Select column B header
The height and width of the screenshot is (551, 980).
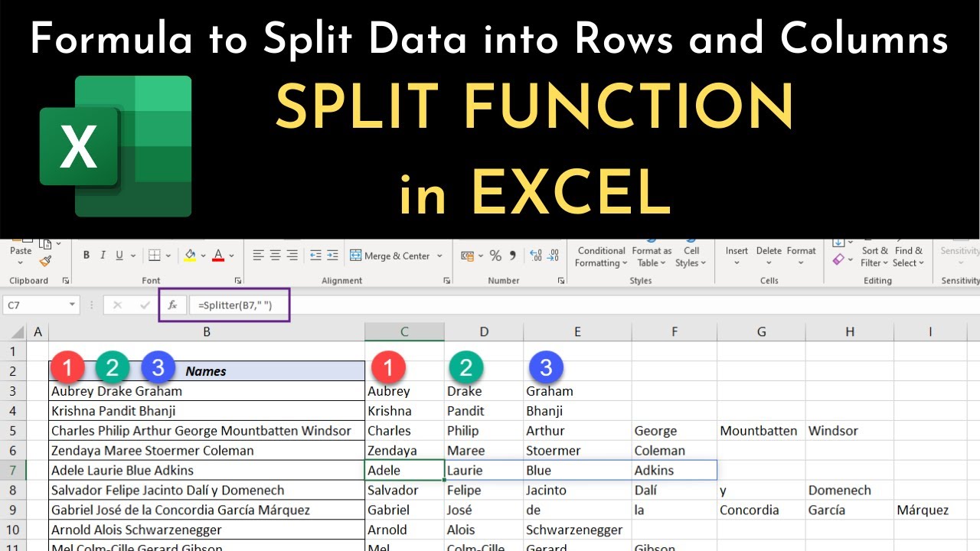pyautogui.click(x=207, y=331)
